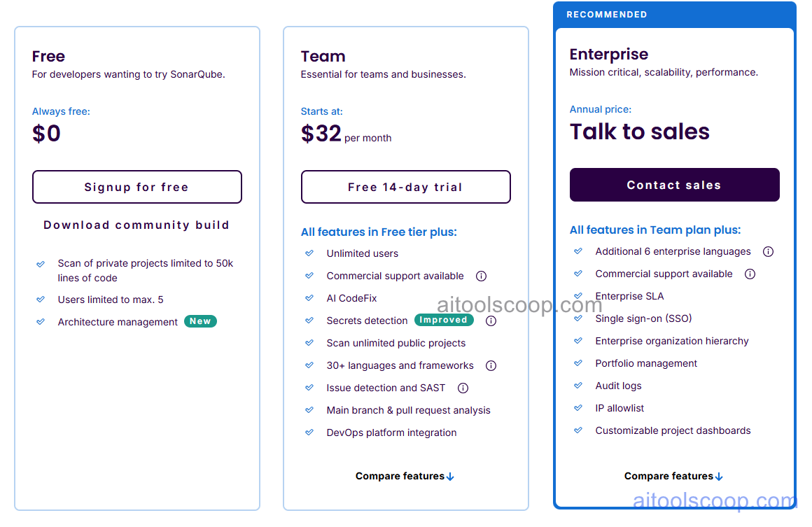Open the Download community build link

coord(136,225)
